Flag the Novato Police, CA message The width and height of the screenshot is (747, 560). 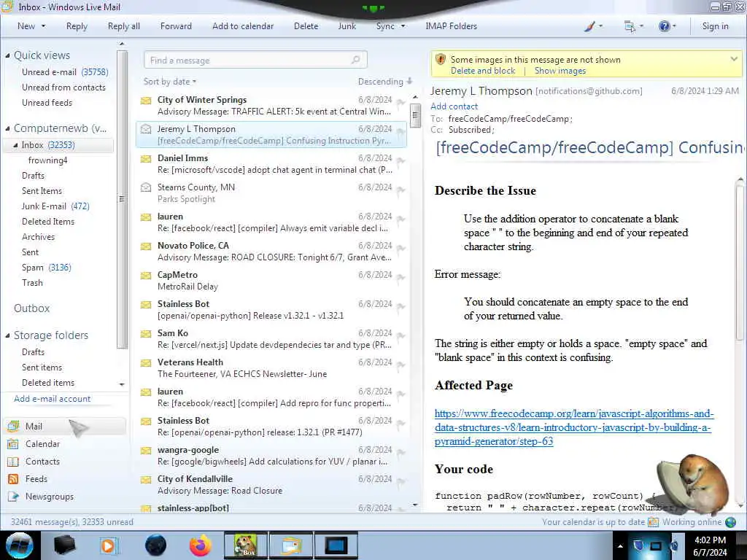[x=401, y=249]
